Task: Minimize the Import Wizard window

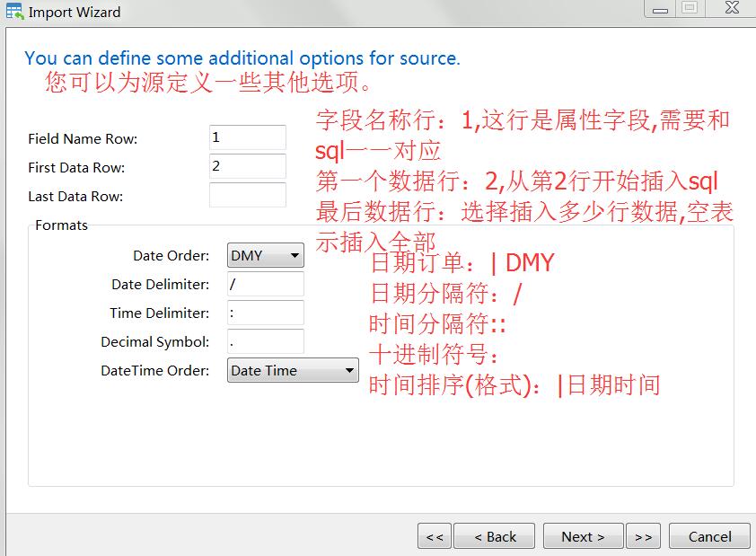Action: pos(660,9)
